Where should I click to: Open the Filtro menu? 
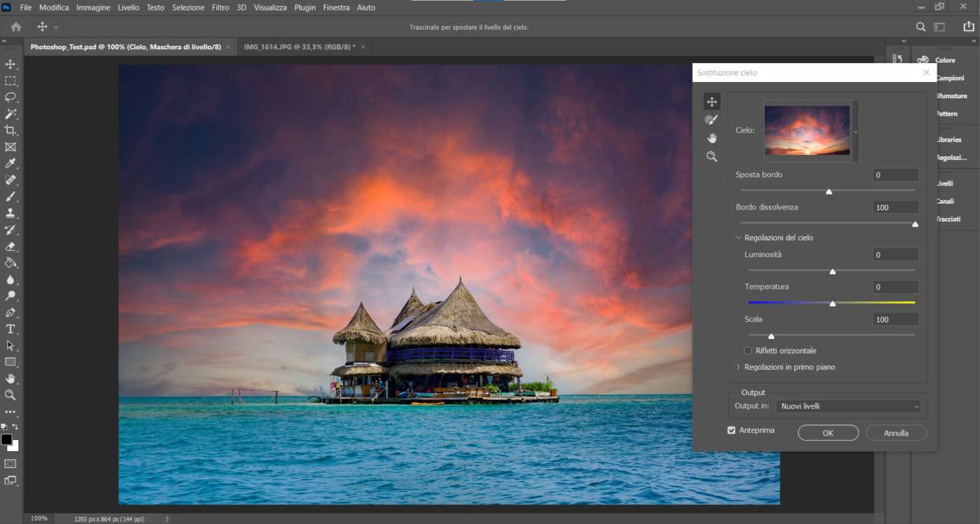click(220, 8)
